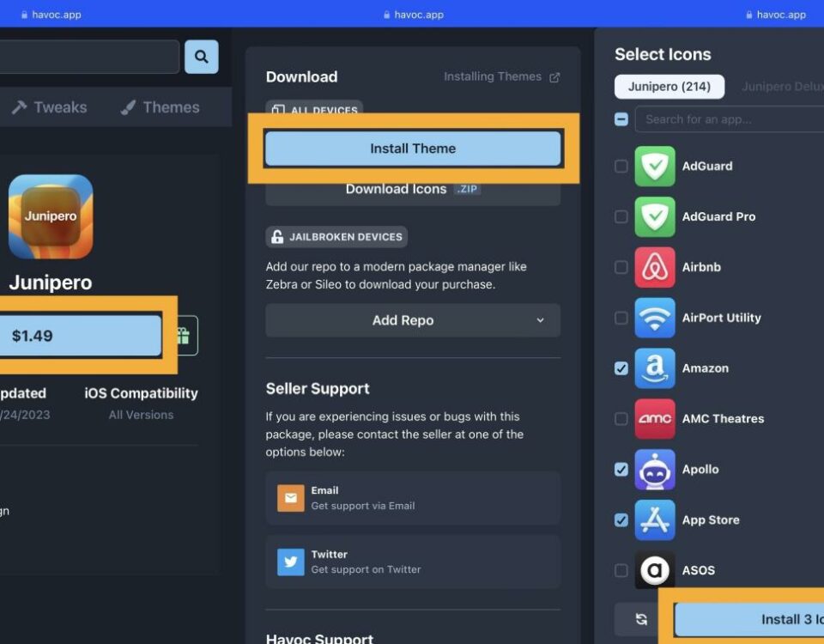Click the Apollo app icon
Image resolution: width=824 pixels, height=644 pixels.
[655, 469]
